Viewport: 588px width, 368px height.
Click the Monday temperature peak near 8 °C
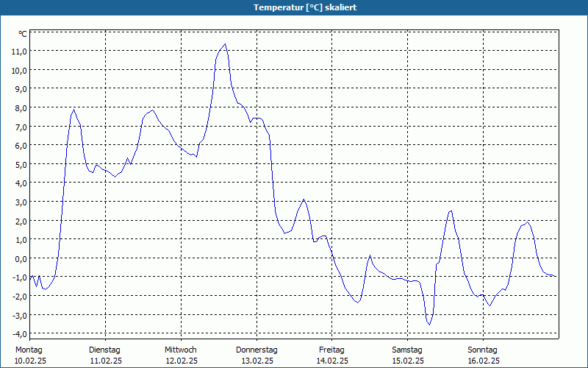(74, 110)
